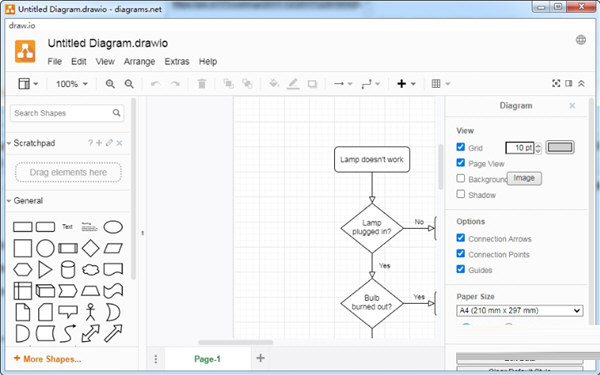Toggle the Grid checkbox

(461, 147)
